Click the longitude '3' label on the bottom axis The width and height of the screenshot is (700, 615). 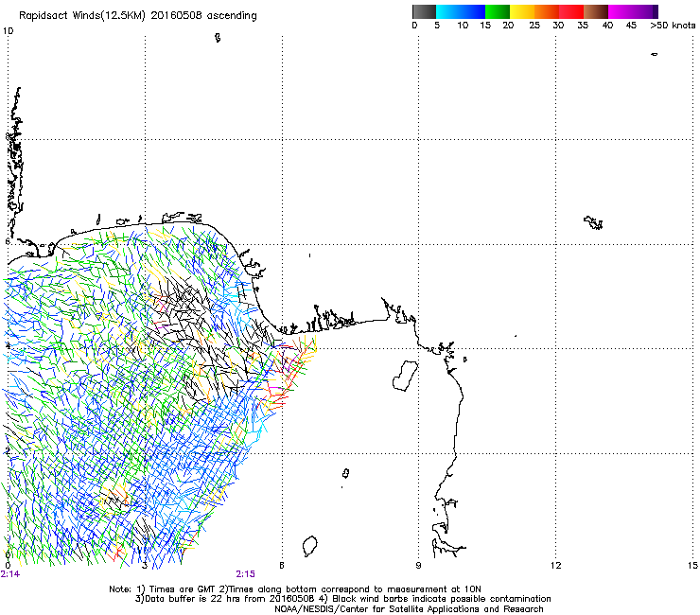[145, 566]
